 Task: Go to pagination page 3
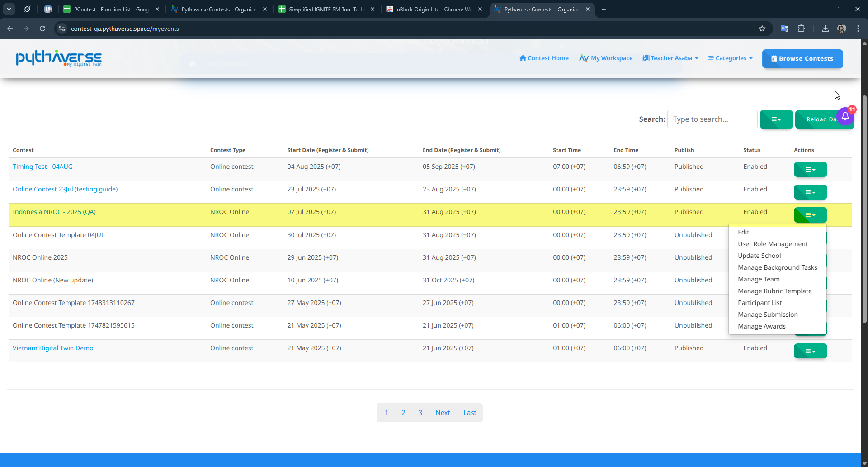tap(420, 413)
